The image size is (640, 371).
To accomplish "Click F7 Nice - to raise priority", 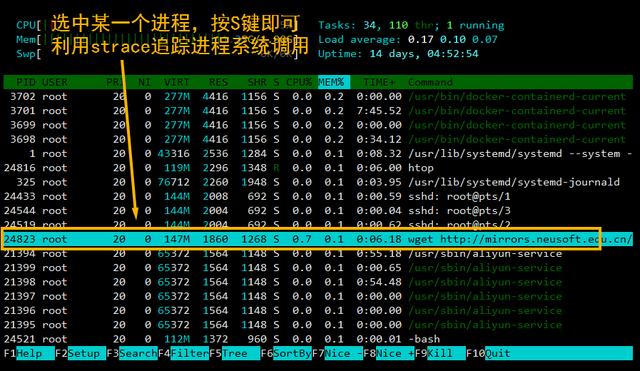I will pos(338,353).
